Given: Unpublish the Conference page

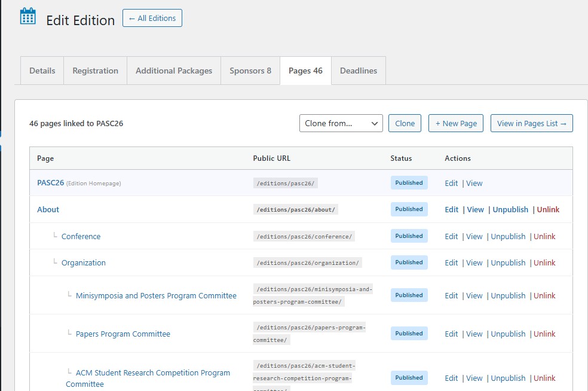Looking at the screenshot, I should coord(508,236).
